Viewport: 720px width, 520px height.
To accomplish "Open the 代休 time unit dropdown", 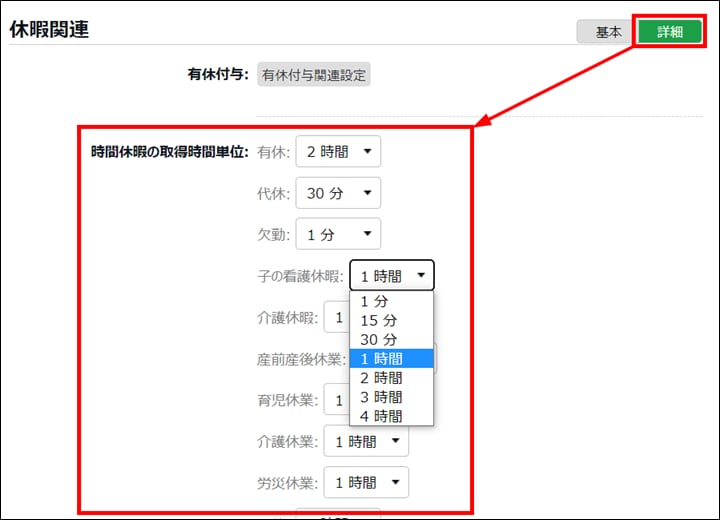I will pyautogui.click(x=338, y=194).
